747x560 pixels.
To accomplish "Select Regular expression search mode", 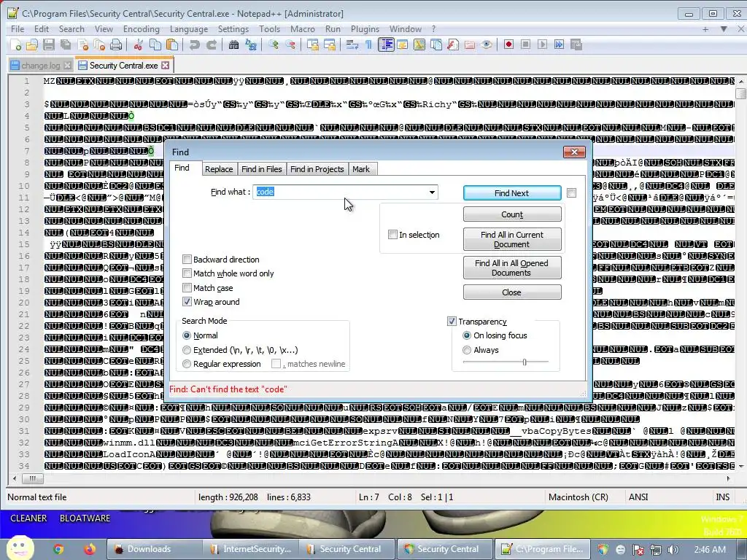I will tap(187, 365).
